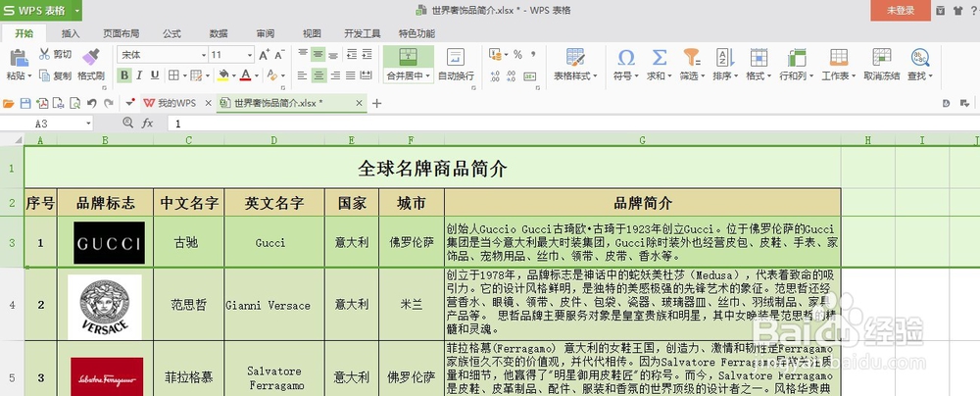Open the Page Layout (页面布局) tab

(x=122, y=33)
